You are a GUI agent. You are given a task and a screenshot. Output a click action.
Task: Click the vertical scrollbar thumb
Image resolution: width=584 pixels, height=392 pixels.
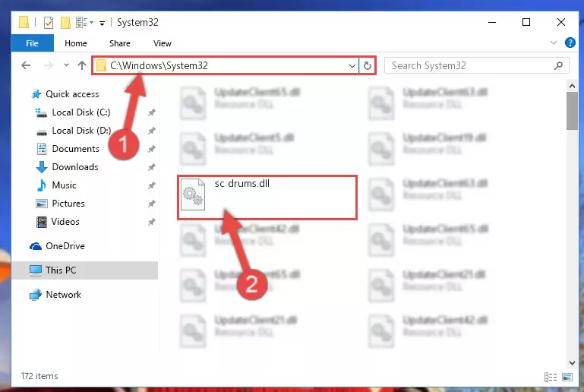[572, 111]
